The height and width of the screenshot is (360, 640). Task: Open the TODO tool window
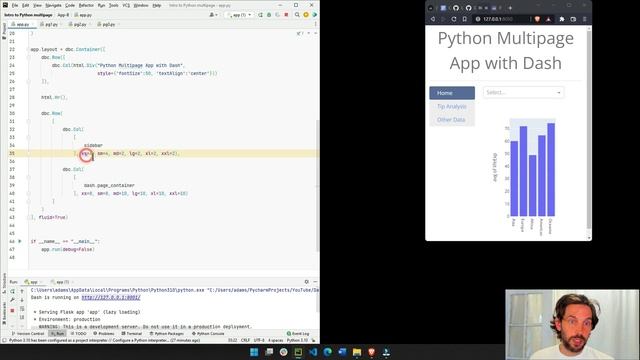coord(78,333)
